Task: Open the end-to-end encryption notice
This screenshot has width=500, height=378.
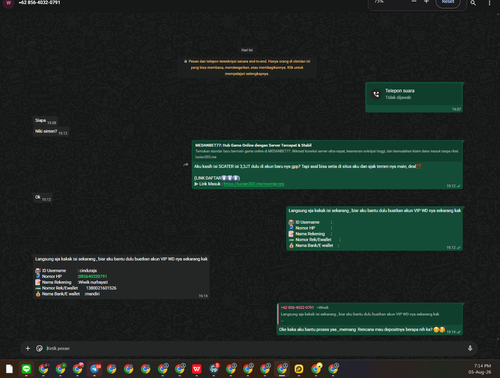Action: 247,67
